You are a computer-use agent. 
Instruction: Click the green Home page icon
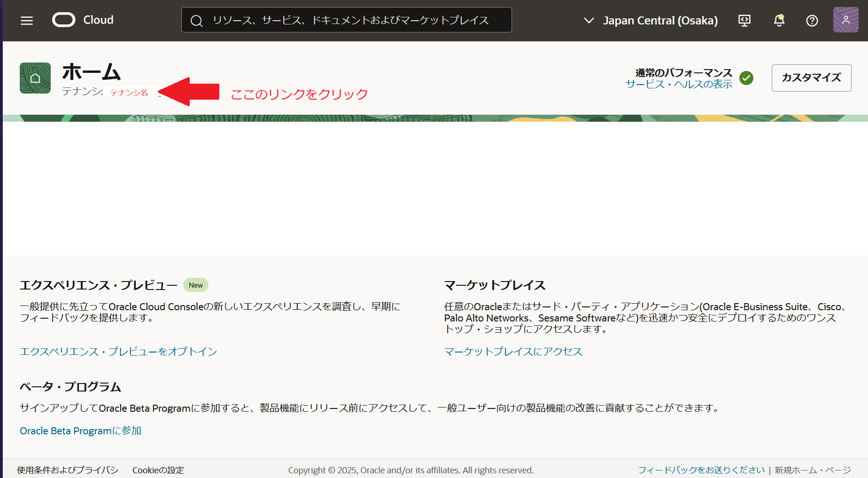click(x=35, y=78)
